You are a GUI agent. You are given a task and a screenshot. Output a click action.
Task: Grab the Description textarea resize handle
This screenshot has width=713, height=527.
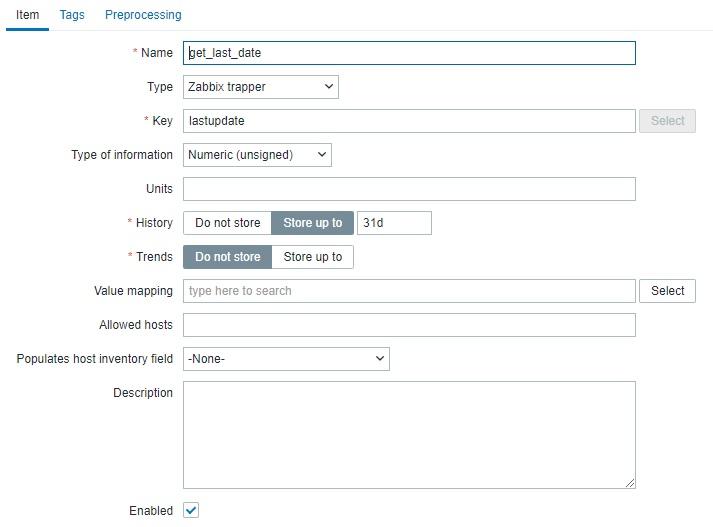pos(630,483)
